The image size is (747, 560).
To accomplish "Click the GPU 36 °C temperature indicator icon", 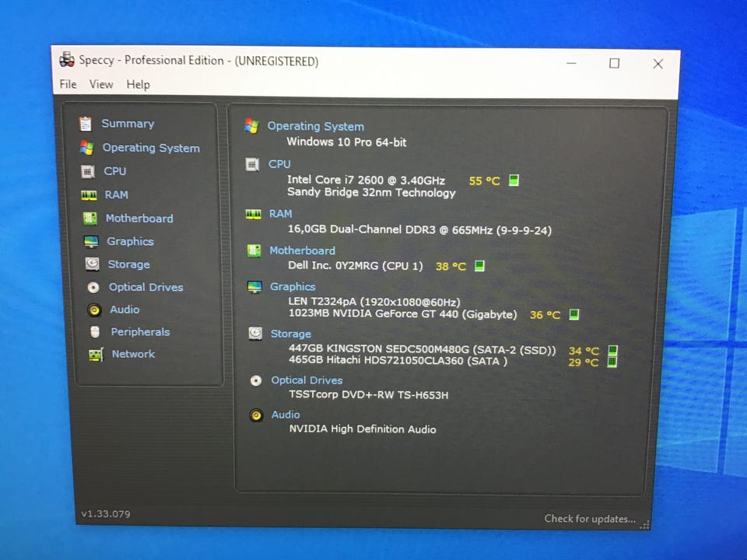I will point(574,314).
